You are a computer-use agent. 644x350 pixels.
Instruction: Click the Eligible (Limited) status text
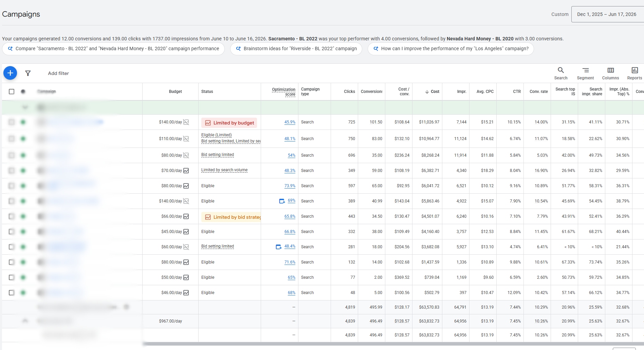coord(217,135)
